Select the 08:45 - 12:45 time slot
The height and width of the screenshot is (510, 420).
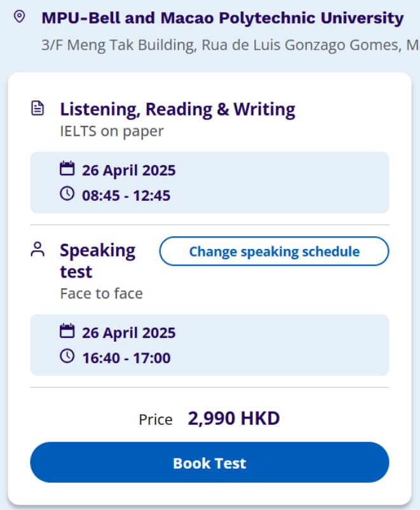(x=126, y=196)
